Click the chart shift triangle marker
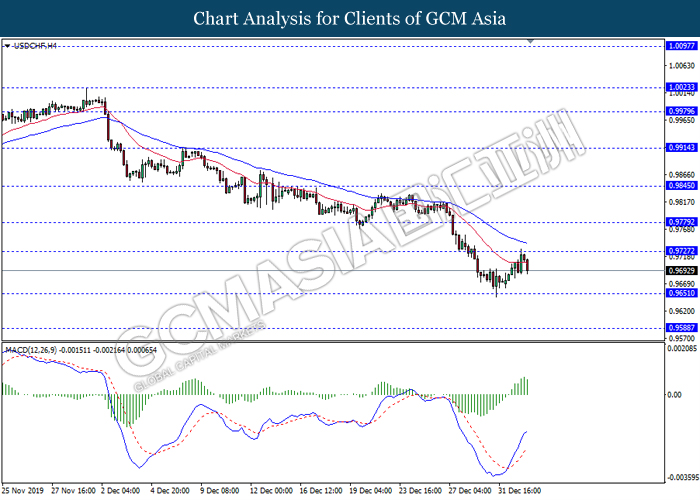 click(x=530, y=41)
